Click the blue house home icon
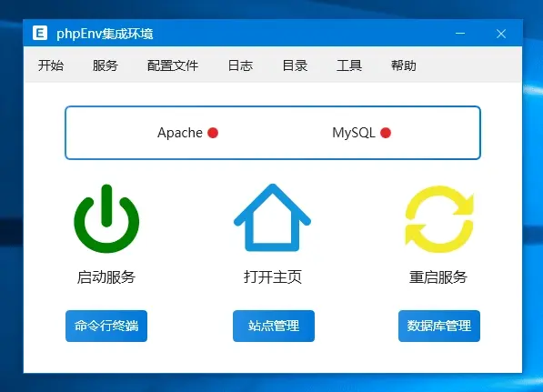This screenshot has width=543, height=392. click(272, 217)
